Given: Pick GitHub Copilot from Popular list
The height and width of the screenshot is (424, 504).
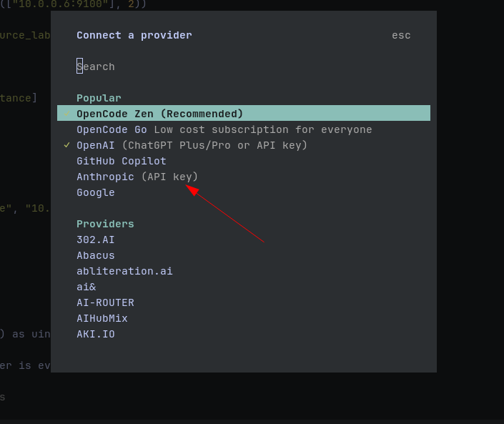Looking at the screenshot, I should (244, 161).
